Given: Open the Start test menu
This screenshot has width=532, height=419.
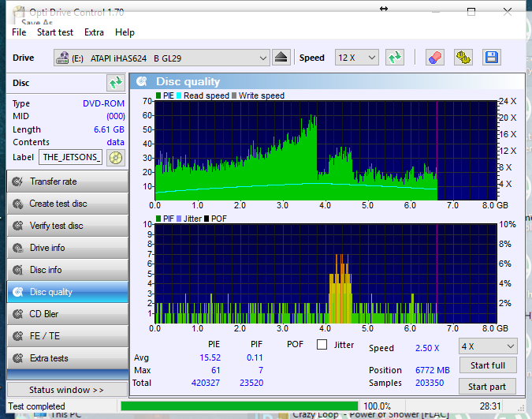Looking at the screenshot, I should (54, 32).
